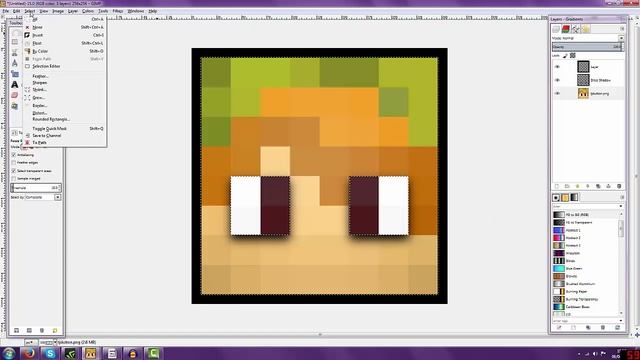Choose Shrink... in the Select menu
The width and height of the screenshot is (640, 360).
pyautogui.click(x=64, y=89)
